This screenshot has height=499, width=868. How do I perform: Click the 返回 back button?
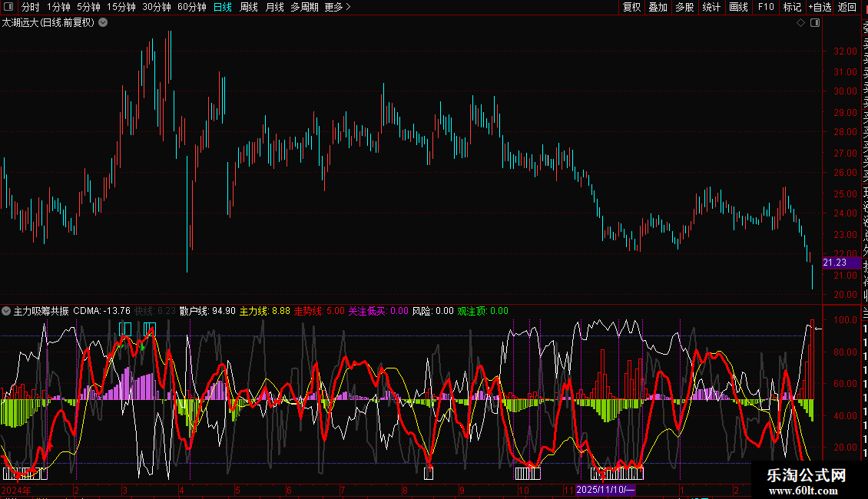pos(847,7)
